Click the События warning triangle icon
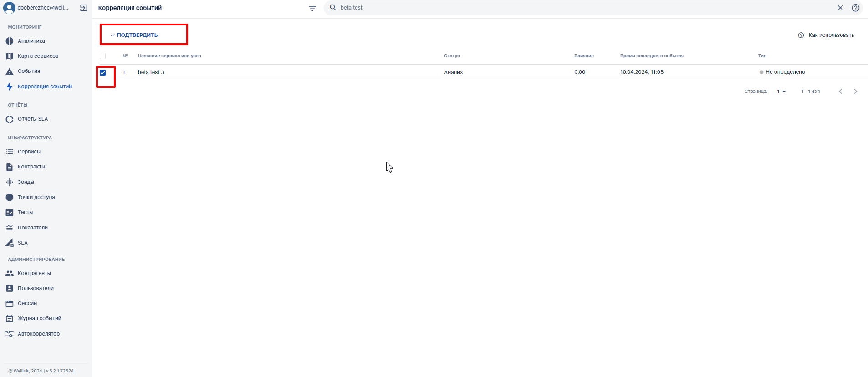Image resolution: width=868 pixels, height=377 pixels. (x=10, y=71)
